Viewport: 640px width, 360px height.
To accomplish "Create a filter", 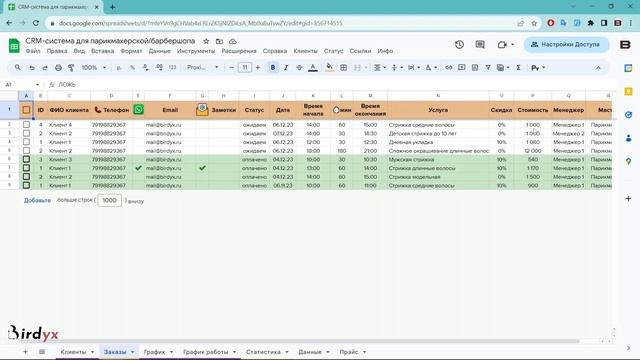I will pos(488,68).
